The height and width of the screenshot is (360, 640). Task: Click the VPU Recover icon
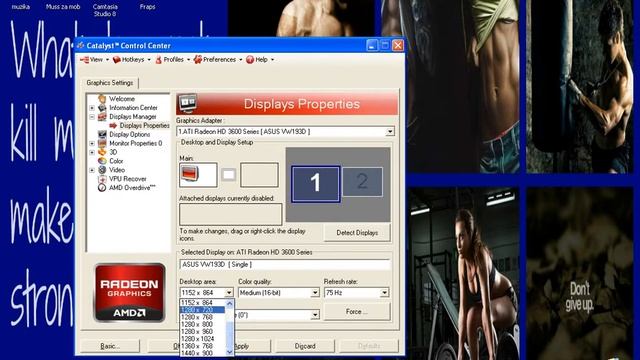(102, 179)
